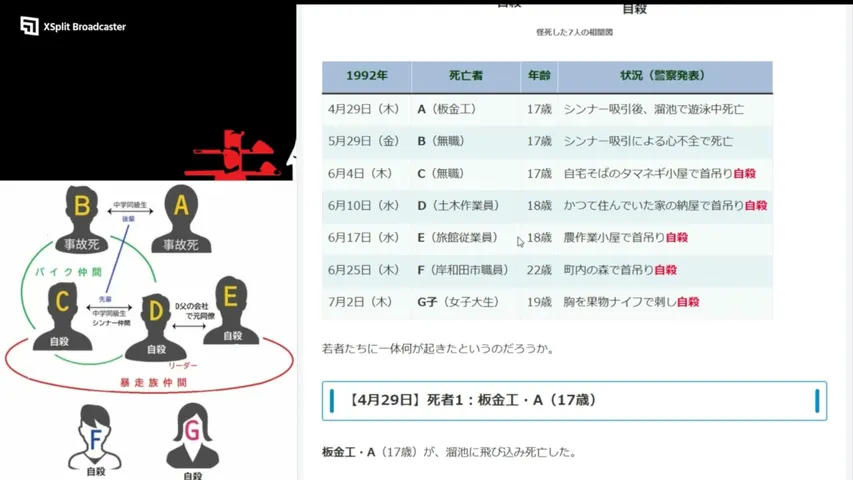Click the status 胸を果物ナイフで刺し自殺

click(631, 302)
